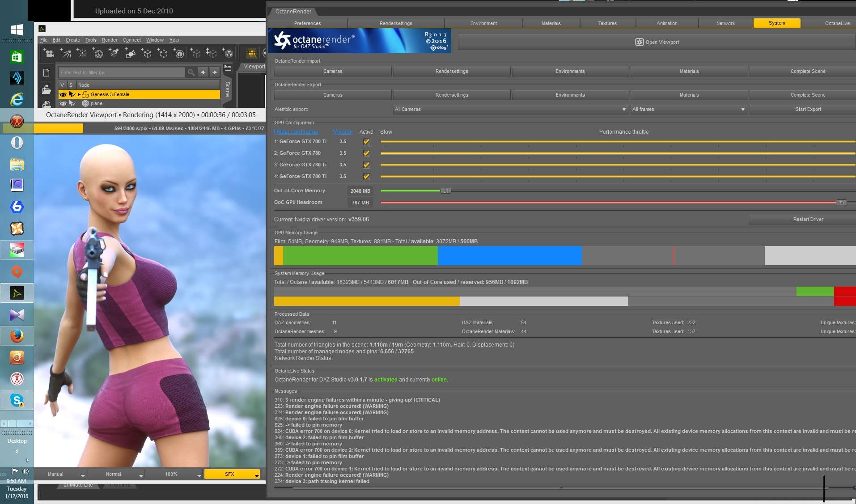
Task: Click the Create New Node Instances icon
Action: [x=212, y=54]
